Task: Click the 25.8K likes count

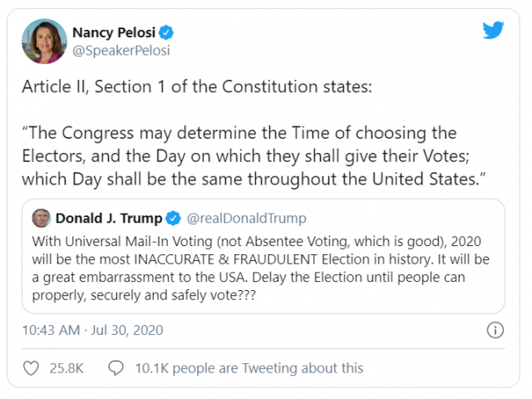Action: [66, 367]
